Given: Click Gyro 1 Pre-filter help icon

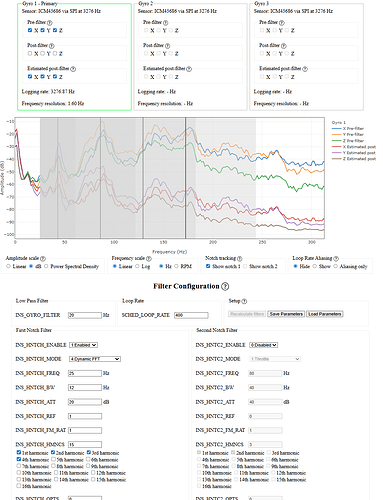Looking at the screenshot, I should (50, 23).
